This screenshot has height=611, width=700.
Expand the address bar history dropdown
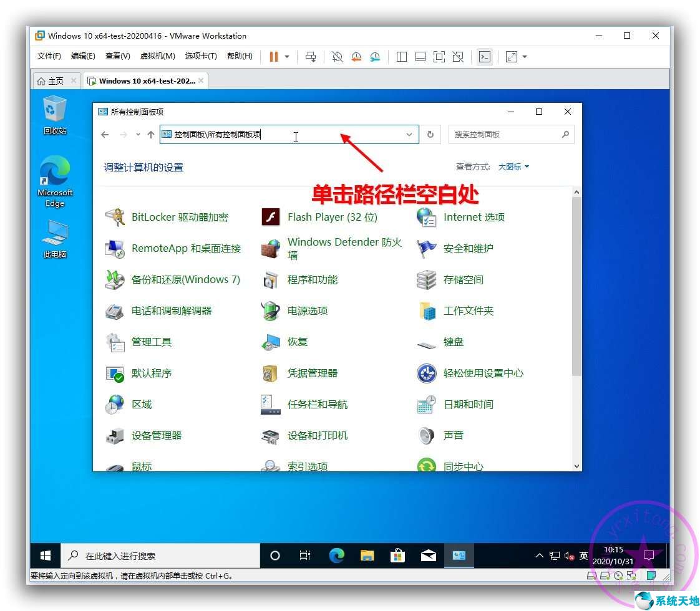coord(409,134)
